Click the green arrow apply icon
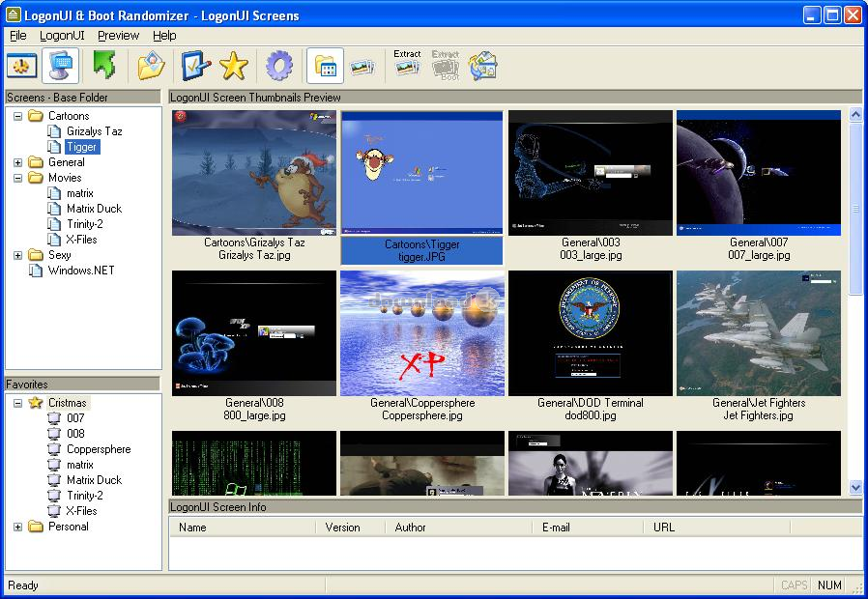Viewport: 868px width, 599px height. (x=104, y=66)
